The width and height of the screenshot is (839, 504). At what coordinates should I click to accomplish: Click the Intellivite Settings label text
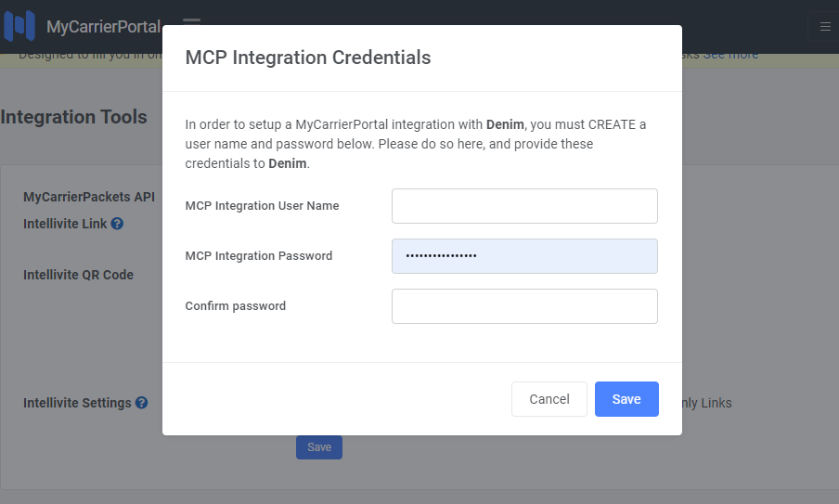pyautogui.click(x=77, y=403)
